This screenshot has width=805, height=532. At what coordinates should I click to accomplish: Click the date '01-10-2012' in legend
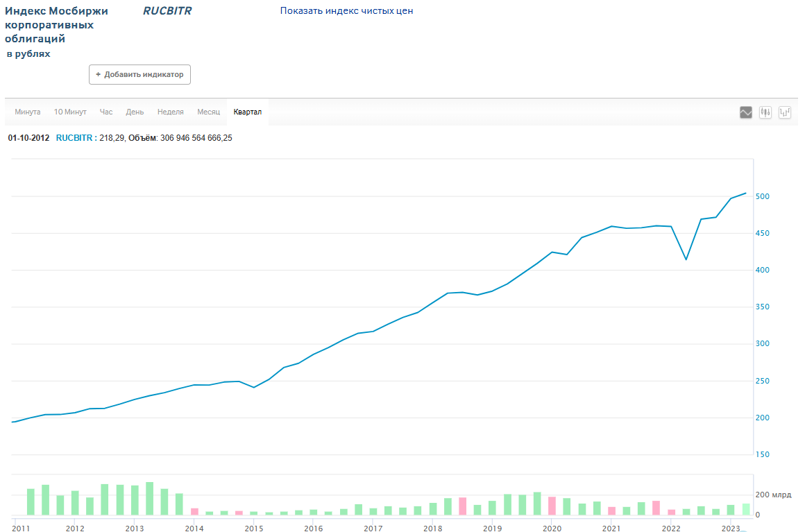28,138
